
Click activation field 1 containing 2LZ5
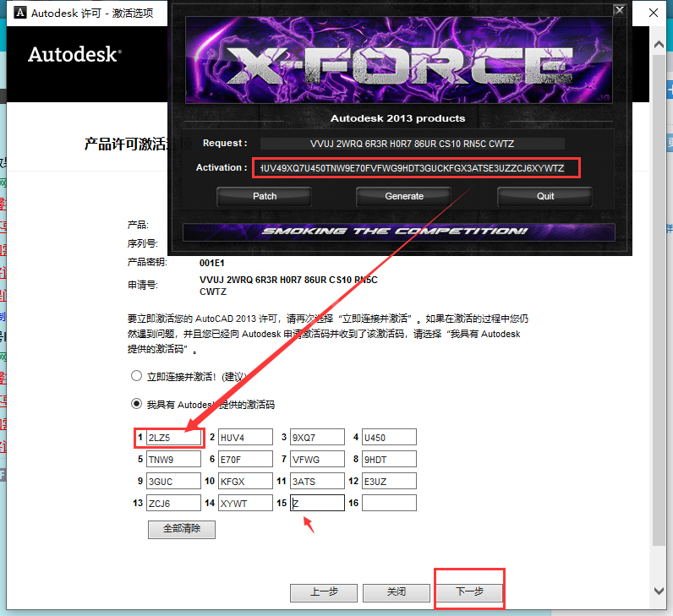pos(174,437)
